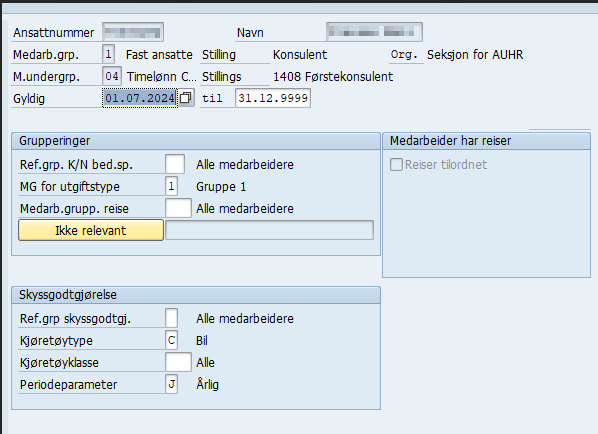598x434 pixels.
Task: Click the text 1408 Førstekonsulent
Action: [333, 77]
